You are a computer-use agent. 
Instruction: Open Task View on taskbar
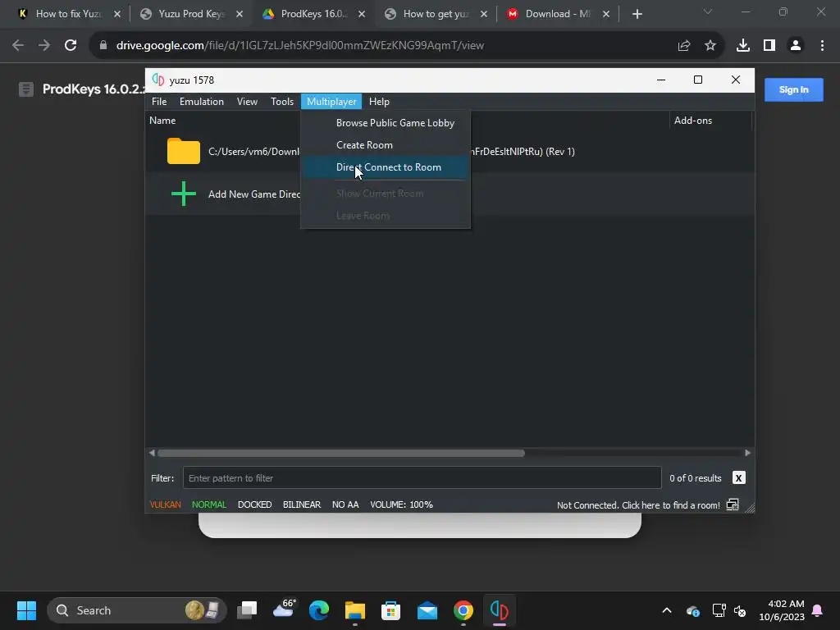tap(248, 610)
